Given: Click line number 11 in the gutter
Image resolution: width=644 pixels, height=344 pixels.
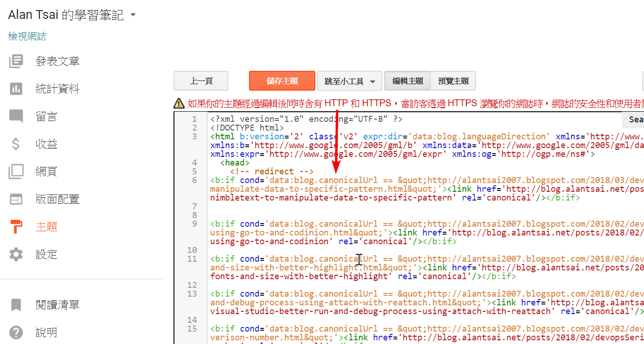Looking at the screenshot, I should (x=192, y=259).
